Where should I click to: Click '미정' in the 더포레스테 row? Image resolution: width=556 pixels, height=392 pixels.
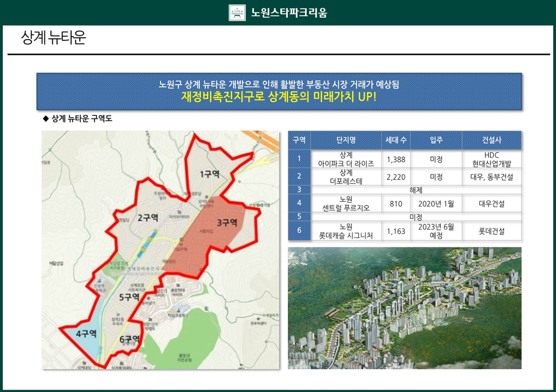point(436,177)
